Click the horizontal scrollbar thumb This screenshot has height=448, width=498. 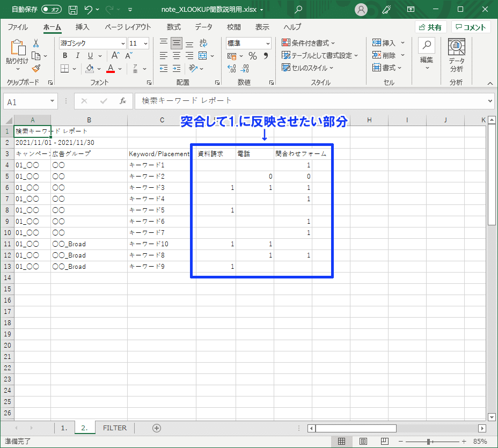pos(356,428)
